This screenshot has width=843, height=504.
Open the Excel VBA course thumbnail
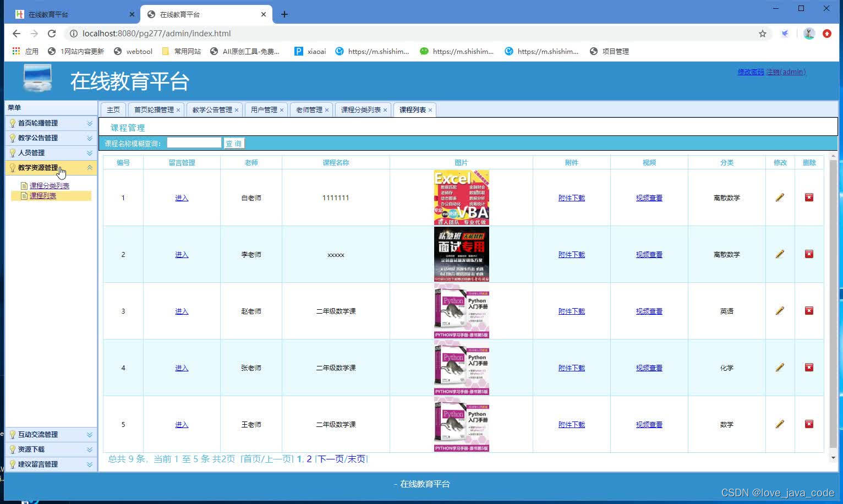click(461, 198)
